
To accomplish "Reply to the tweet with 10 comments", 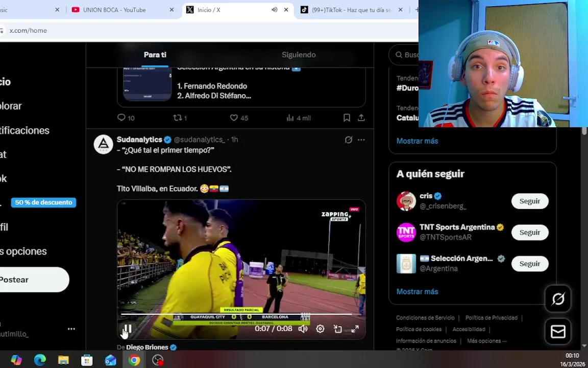I will [126, 118].
